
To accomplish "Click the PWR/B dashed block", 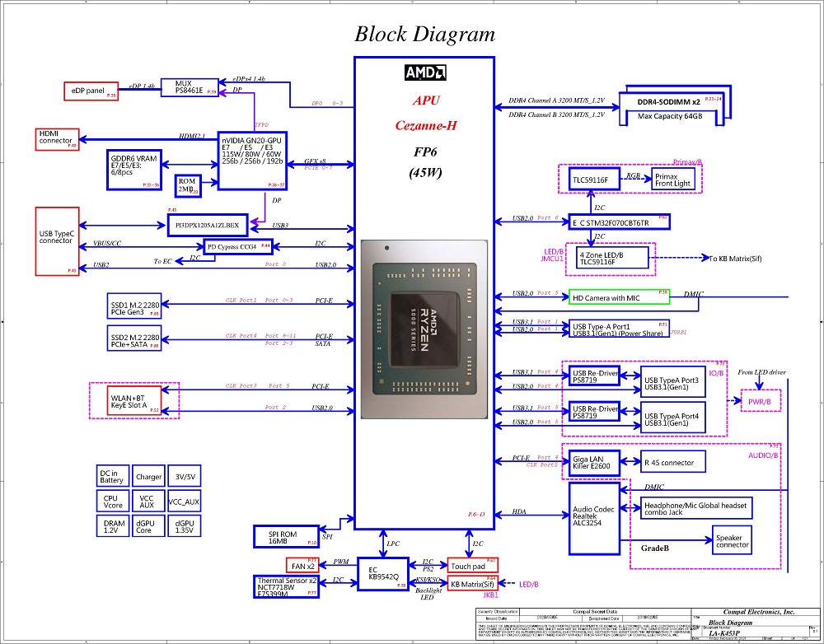I will [x=761, y=401].
